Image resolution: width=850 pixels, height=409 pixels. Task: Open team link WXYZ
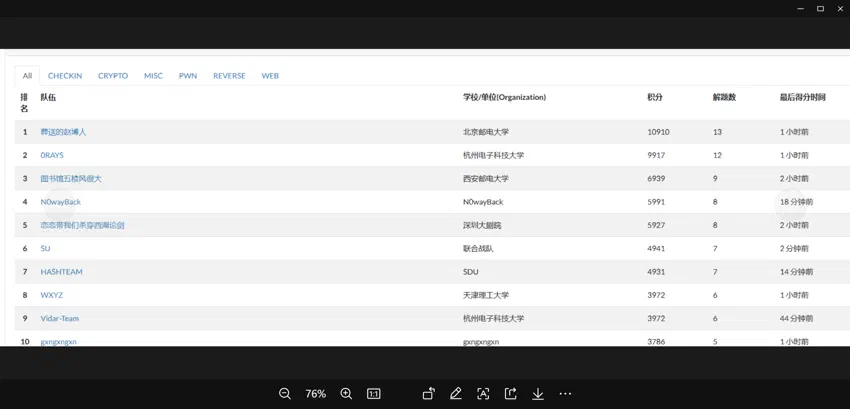51,295
